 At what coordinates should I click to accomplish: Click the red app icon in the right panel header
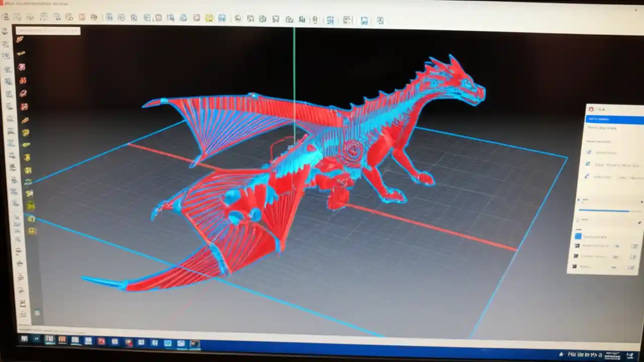[x=591, y=109]
